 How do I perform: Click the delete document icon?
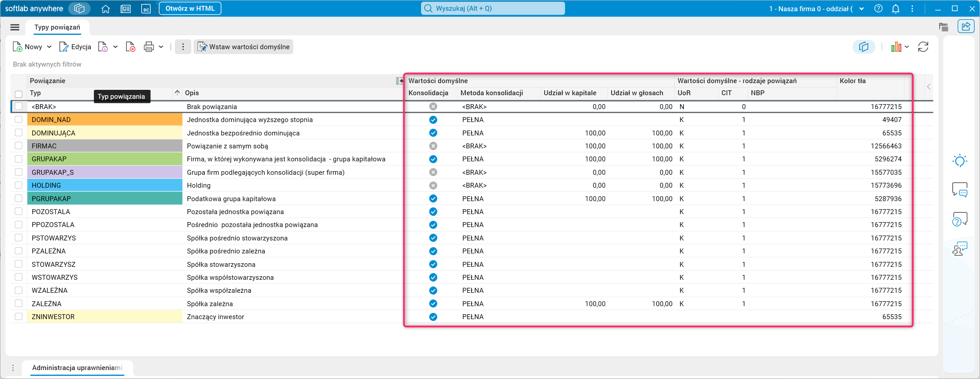[x=131, y=47]
